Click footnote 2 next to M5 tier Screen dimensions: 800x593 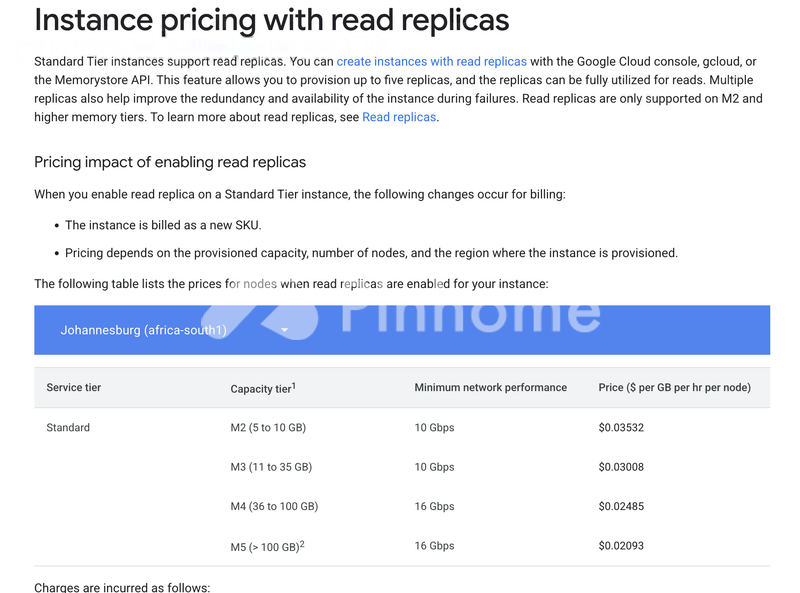tap(301, 543)
